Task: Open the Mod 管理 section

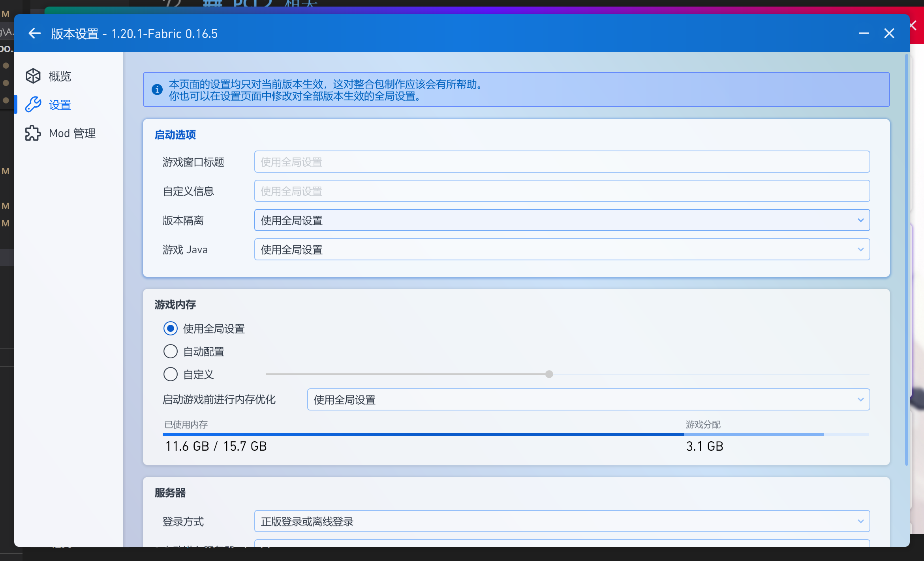Action: tap(72, 133)
